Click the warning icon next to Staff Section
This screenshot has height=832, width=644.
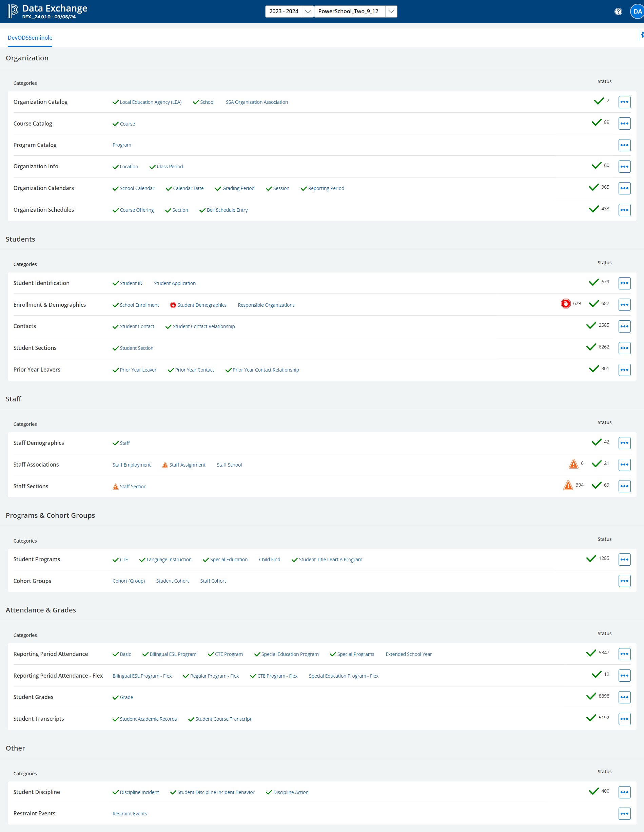click(115, 487)
